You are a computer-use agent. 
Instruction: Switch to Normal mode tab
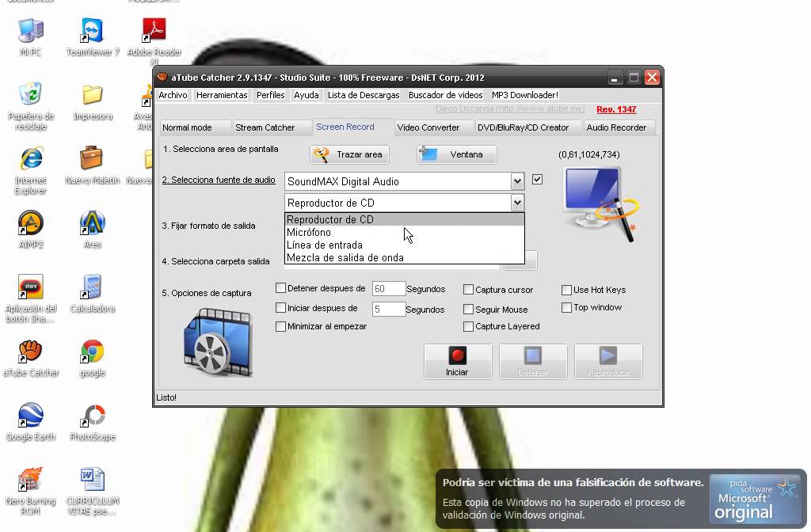pyautogui.click(x=195, y=127)
